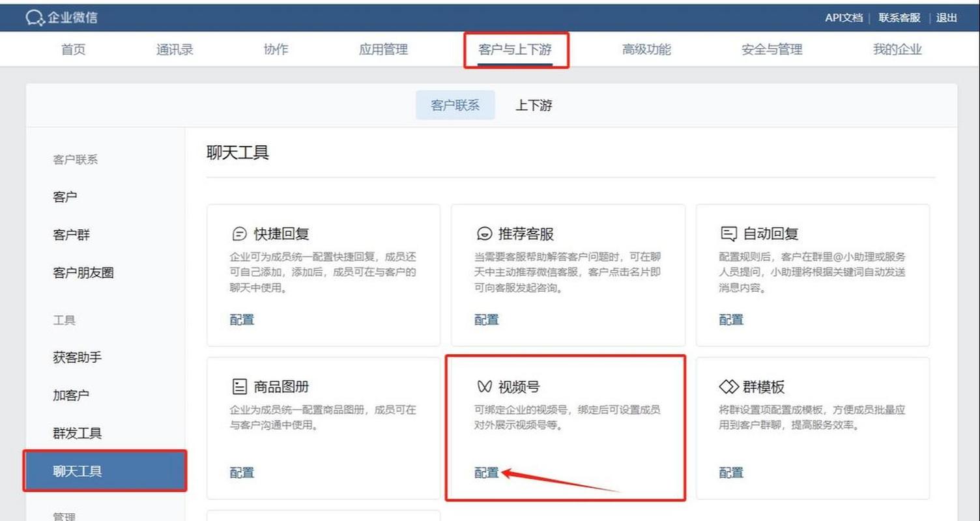Click the 商品图册 card icon
This screenshot has height=521, width=980.
(x=239, y=387)
